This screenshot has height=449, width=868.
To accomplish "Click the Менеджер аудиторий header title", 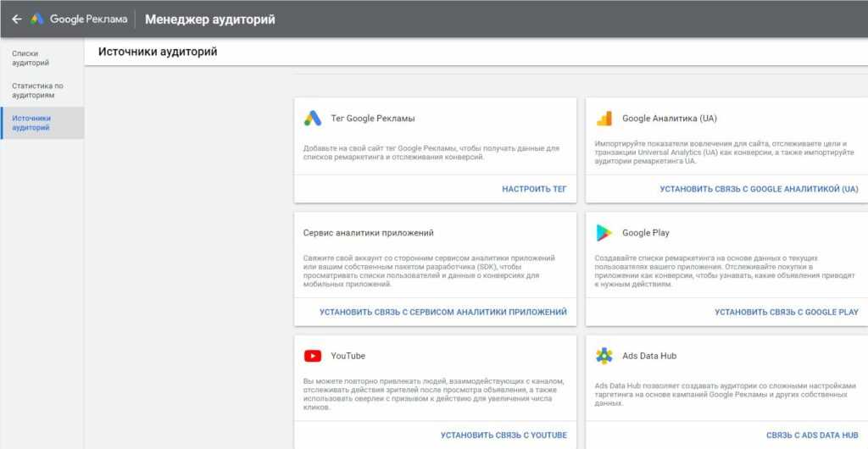I will [209, 19].
